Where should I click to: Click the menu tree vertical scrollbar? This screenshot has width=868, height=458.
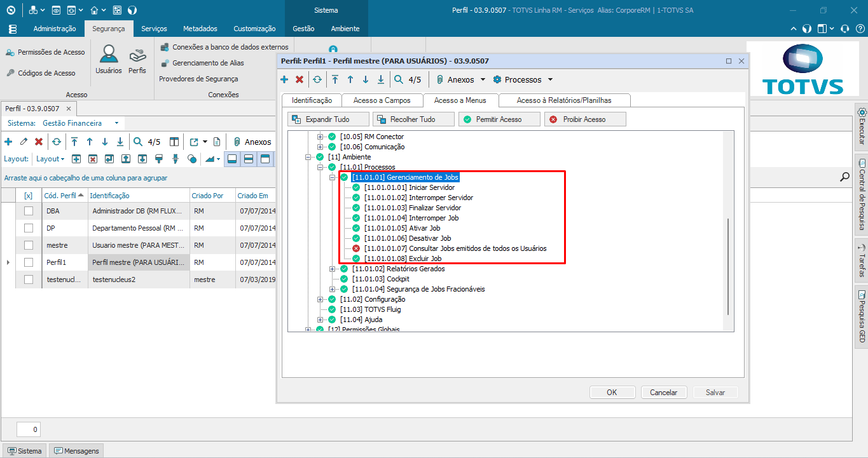click(x=728, y=267)
